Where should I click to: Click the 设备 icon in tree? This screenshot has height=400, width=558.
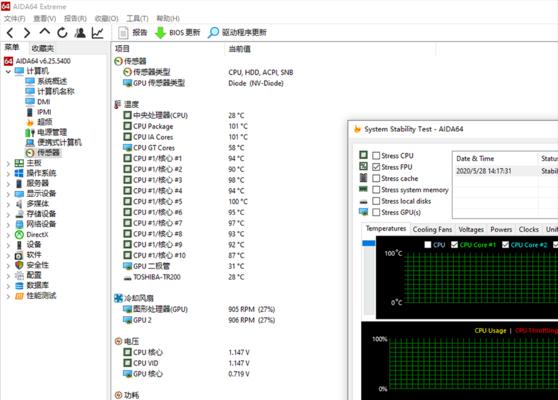(19, 245)
